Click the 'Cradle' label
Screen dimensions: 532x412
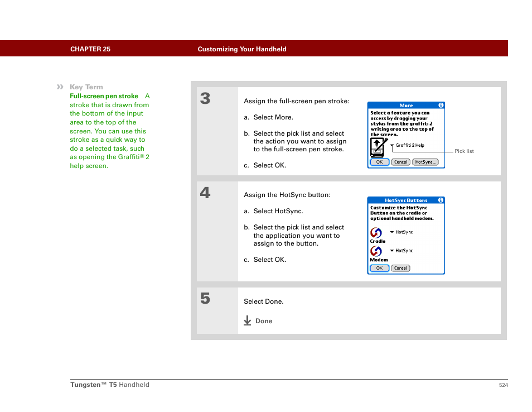pyautogui.click(x=378, y=241)
